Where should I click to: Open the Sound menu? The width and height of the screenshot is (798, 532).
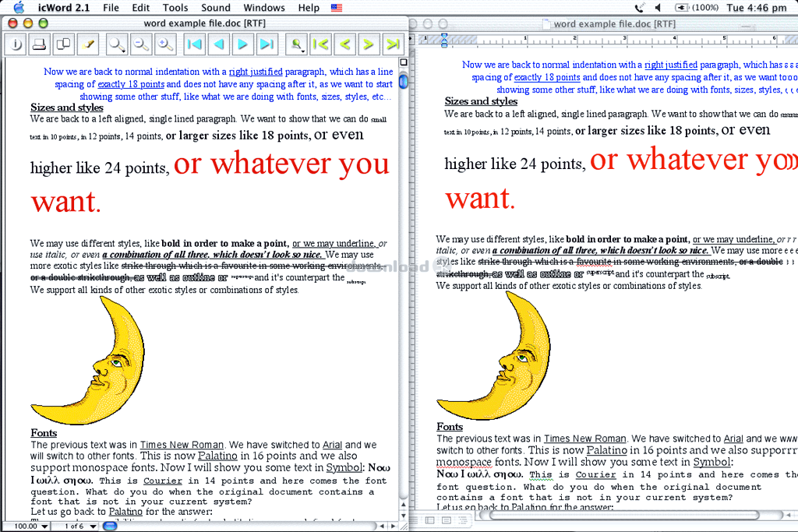coord(216,8)
